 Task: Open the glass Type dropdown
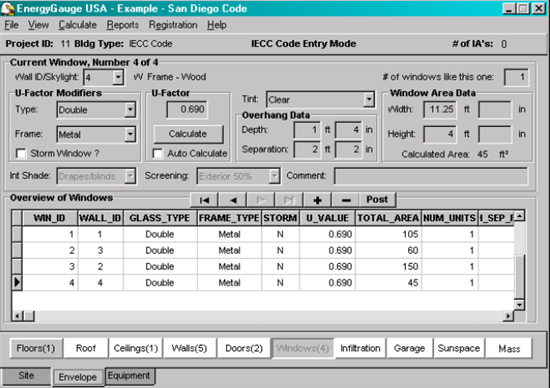[130, 110]
